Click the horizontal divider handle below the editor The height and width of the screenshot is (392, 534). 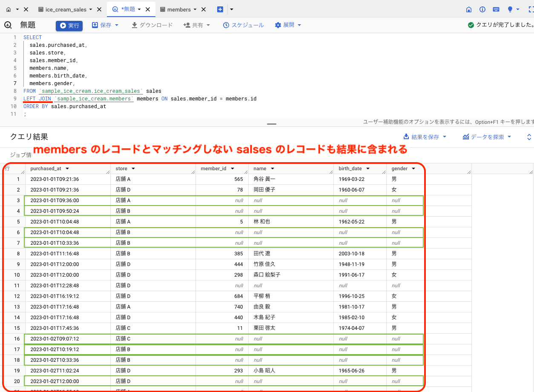pyautogui.click(x=271, y=124)
